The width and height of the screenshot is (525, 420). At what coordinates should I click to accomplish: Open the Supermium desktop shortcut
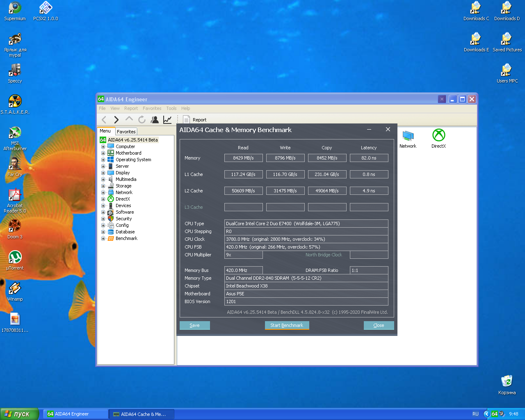coord(15,11)
